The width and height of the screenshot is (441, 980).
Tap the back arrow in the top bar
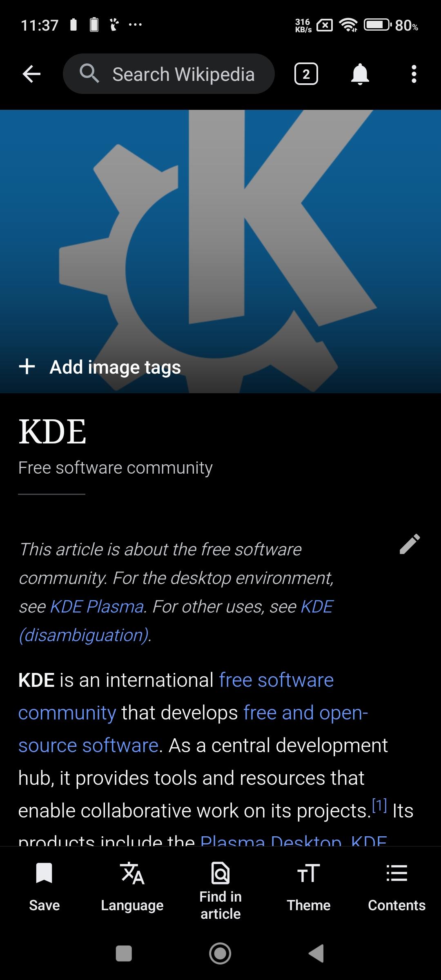coord(31,74)
